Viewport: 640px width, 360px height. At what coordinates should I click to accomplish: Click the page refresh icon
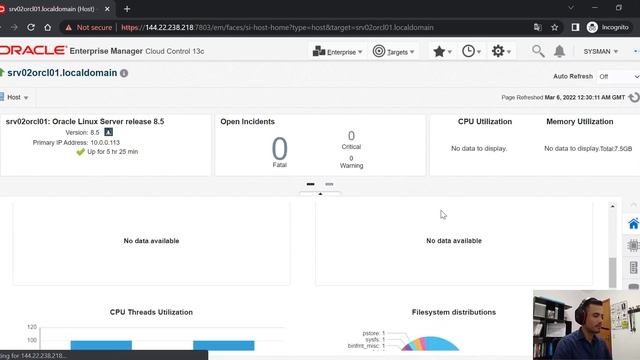click(x=634, y=97)
